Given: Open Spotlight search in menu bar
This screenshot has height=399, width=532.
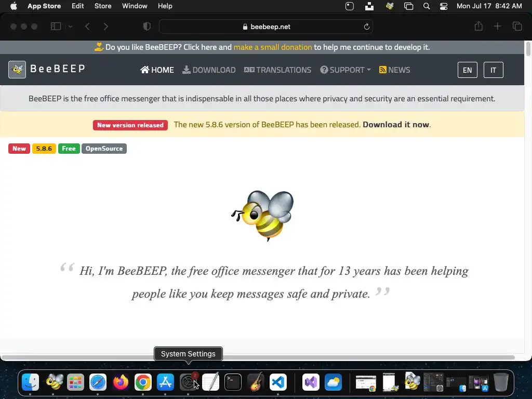Looking at the screenshot, I should pos(427,6).
